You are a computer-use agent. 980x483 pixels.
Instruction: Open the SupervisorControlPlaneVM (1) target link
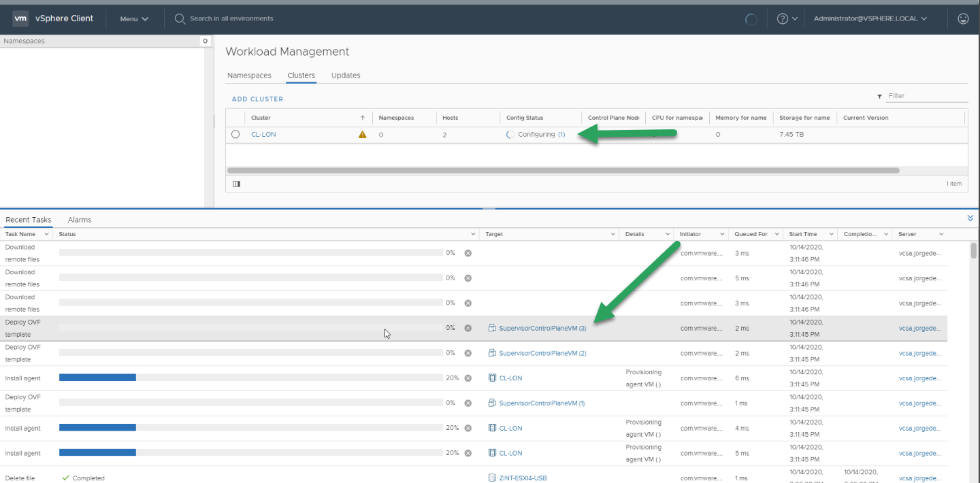[x=542, y=403]
